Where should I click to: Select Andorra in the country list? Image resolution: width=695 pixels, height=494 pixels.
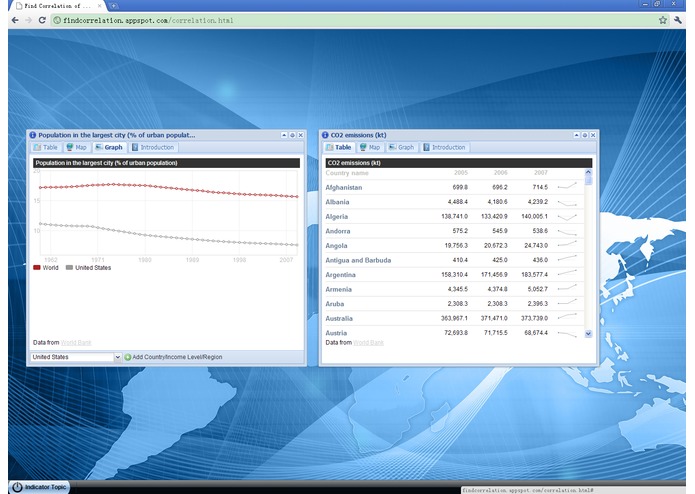pyautogui.click(x=338, y=231)
